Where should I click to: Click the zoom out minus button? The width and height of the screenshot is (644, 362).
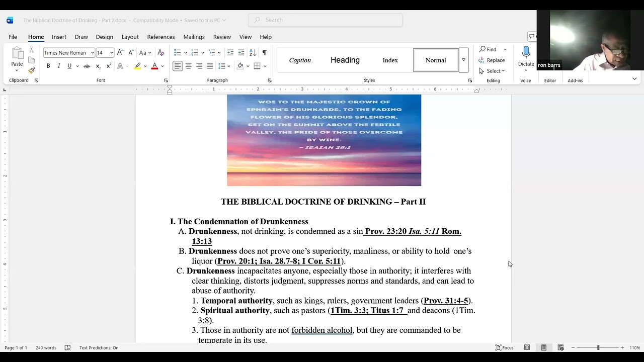(573, 347)
